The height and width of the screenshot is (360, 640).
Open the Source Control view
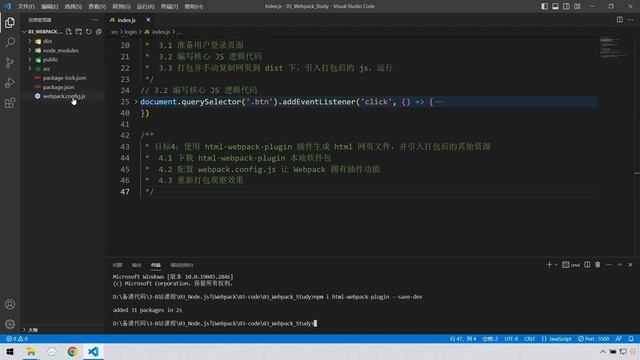pyautogui.click(x=10, y=62)
